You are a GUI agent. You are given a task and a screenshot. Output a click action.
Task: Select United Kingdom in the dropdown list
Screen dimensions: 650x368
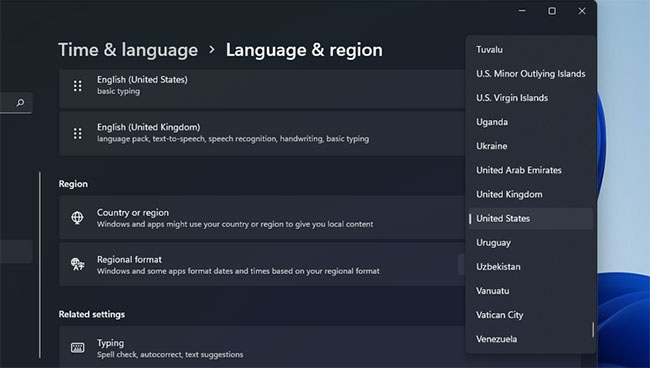(x=509, y=194)
